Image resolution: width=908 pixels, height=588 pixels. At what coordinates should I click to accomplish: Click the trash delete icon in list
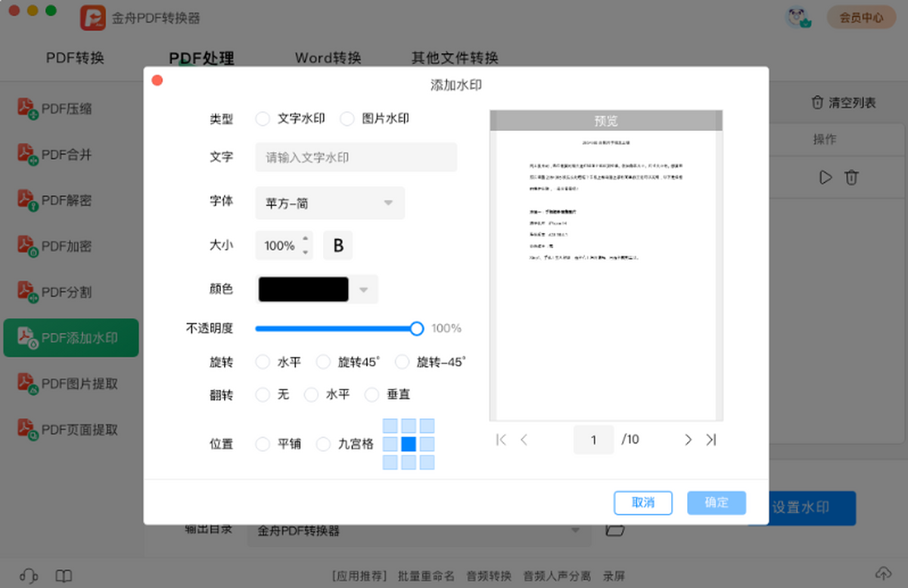pyautogui.click(x=851, y=177)
